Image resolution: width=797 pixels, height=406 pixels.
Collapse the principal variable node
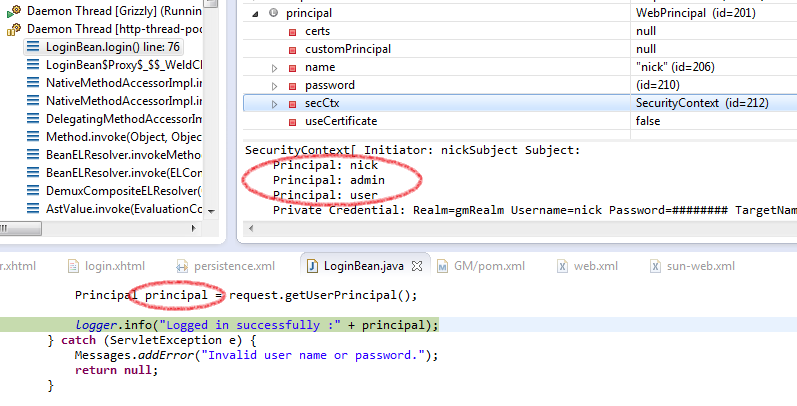tap(255, 14)
